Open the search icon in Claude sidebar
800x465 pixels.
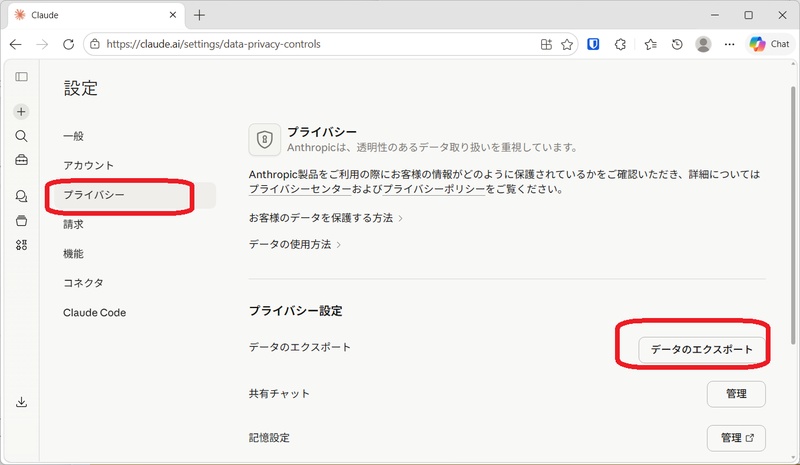(x=21, y=136)
